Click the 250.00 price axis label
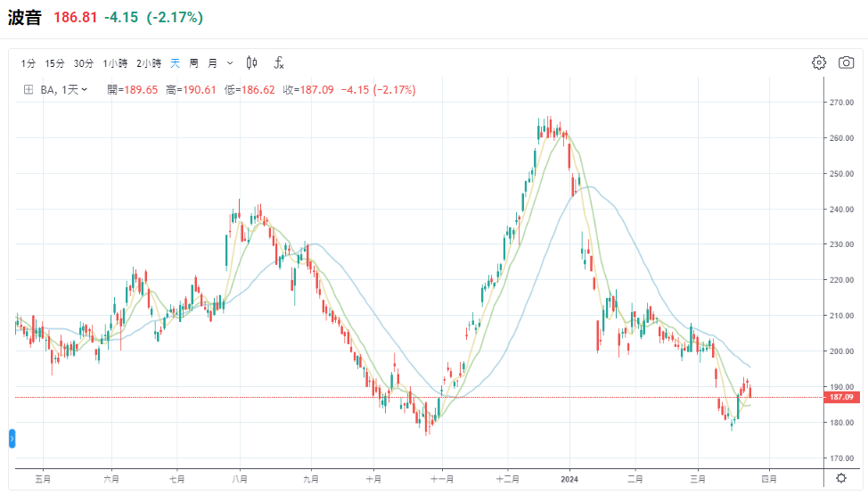The image size is (868, 495). 841,174
